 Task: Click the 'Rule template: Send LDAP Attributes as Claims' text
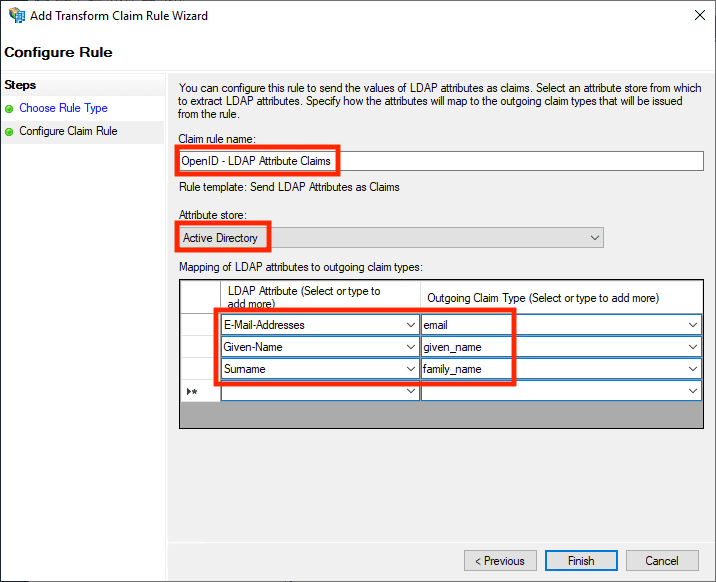click(289, 187)
